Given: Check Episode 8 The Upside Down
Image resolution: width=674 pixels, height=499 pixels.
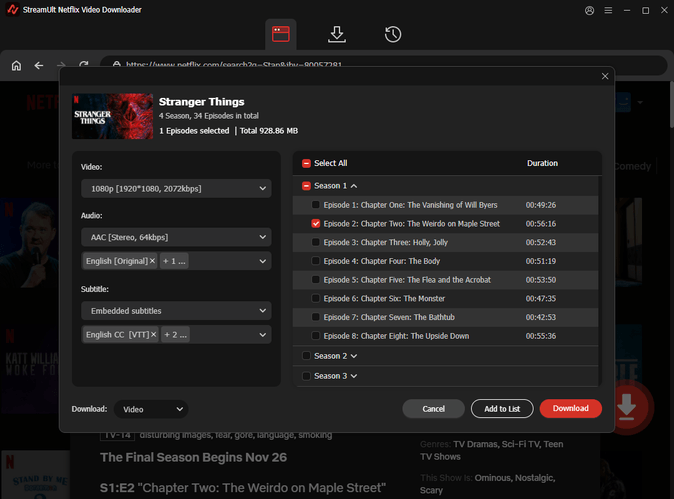Looking at the screenshot, I should [316, 335].
